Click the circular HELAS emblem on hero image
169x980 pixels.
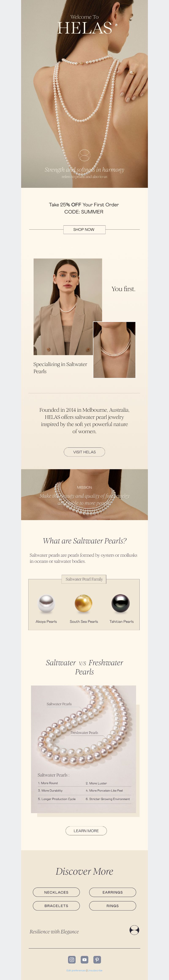click(x=84, y=155)
